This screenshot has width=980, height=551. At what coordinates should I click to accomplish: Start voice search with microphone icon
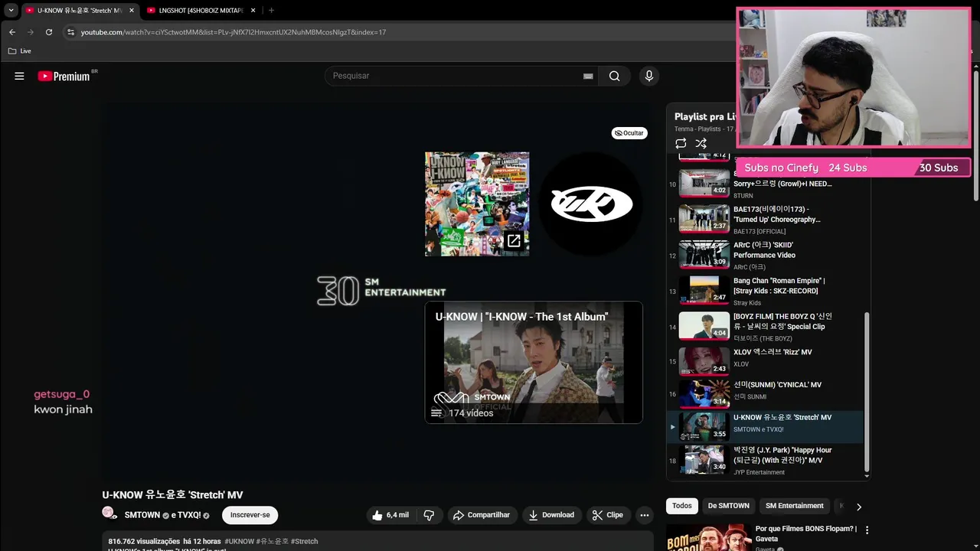[x=649, y=76]
